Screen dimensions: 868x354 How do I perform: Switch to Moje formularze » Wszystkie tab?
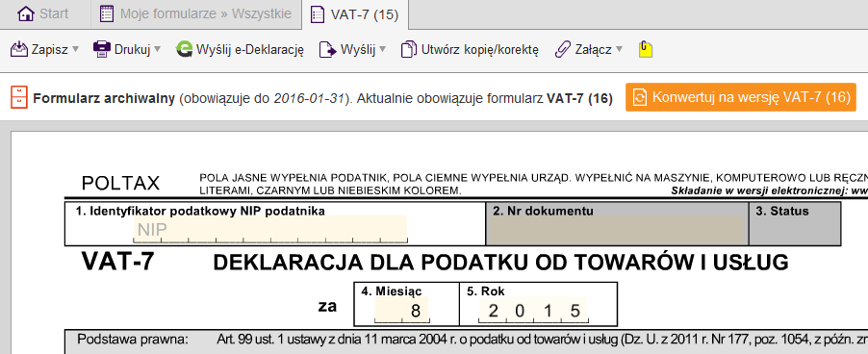pos(196,14)
